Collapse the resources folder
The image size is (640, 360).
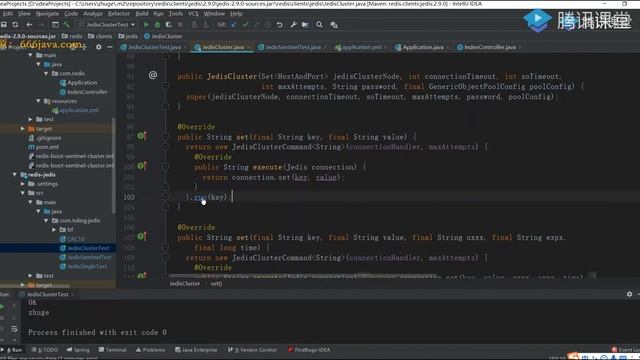[38, 101]
